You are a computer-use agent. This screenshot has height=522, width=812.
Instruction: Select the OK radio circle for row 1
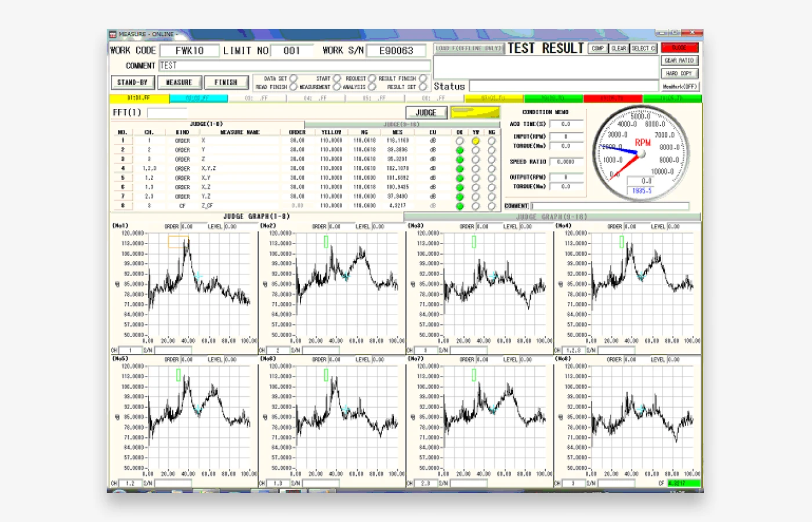(460, 141)
